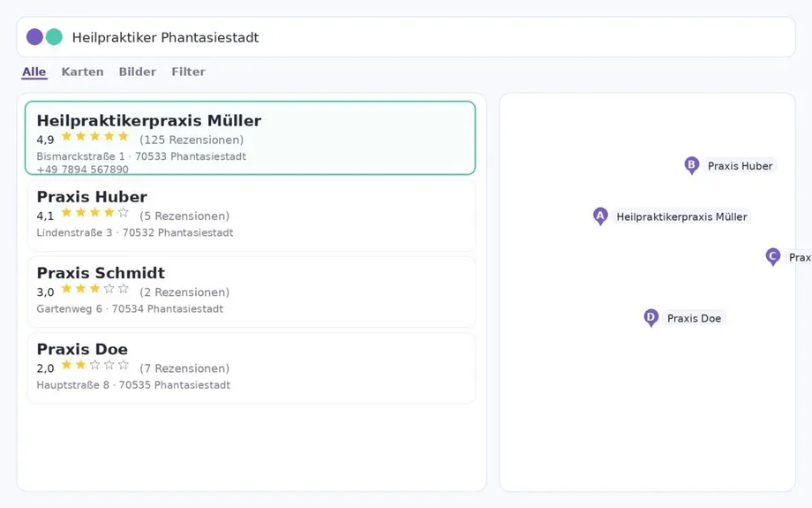Open the Filter tab
The width and height of the screenshot is (812, 508).
pos(189,72)
